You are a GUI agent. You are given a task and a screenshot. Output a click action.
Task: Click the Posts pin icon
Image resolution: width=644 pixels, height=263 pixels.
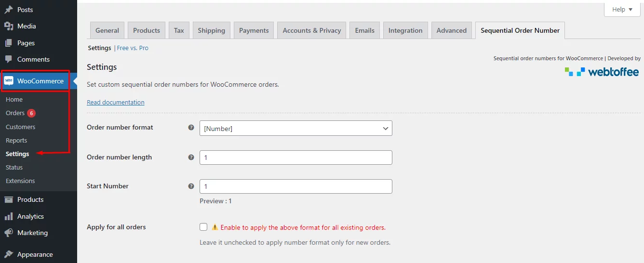9,10
